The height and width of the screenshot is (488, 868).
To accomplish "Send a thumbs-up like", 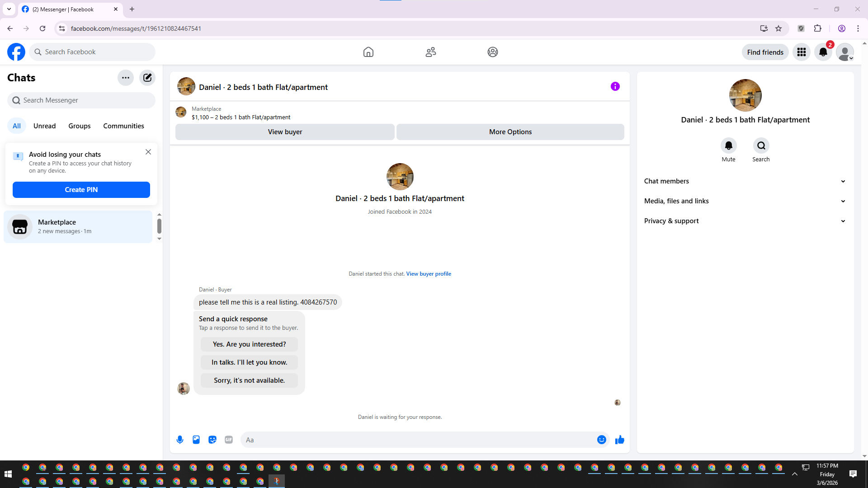I will coord(619,440).
